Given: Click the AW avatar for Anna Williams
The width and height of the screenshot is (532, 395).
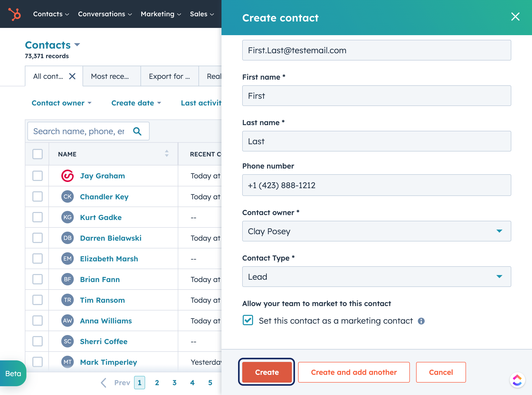Looking at the screenshot, I should point(68,321).
